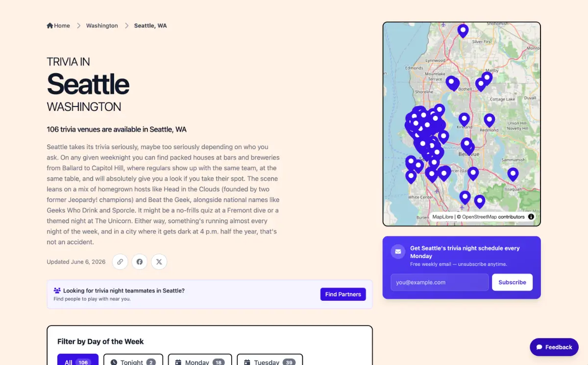Click the map pin at Redmond

click(x=490, y=120)
